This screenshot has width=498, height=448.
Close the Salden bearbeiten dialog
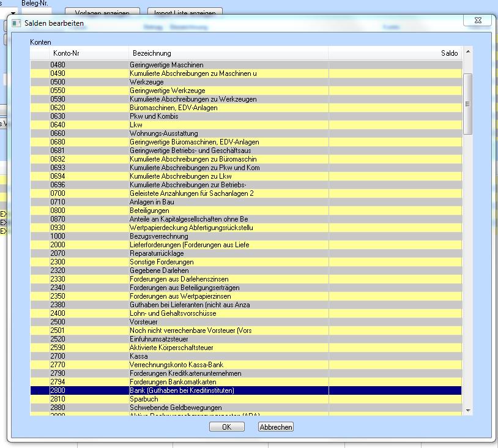477,21
